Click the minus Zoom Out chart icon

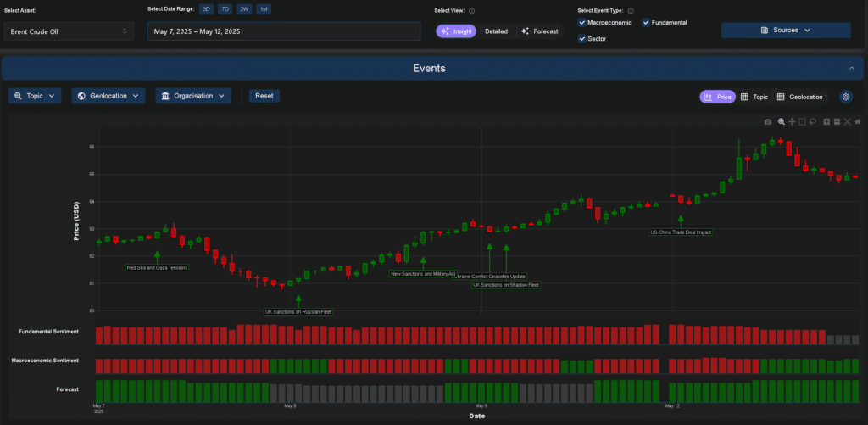pos(837,122)
